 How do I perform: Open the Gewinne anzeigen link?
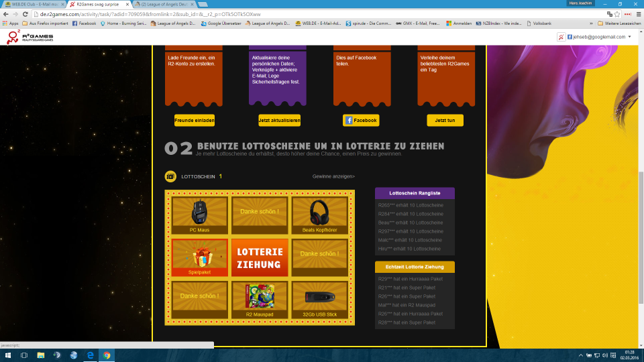(333, 176)
